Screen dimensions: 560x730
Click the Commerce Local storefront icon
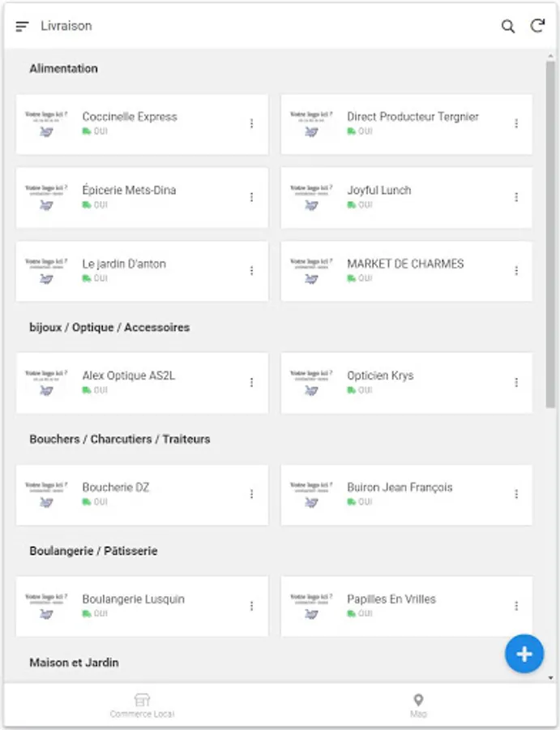coord(142,700)
